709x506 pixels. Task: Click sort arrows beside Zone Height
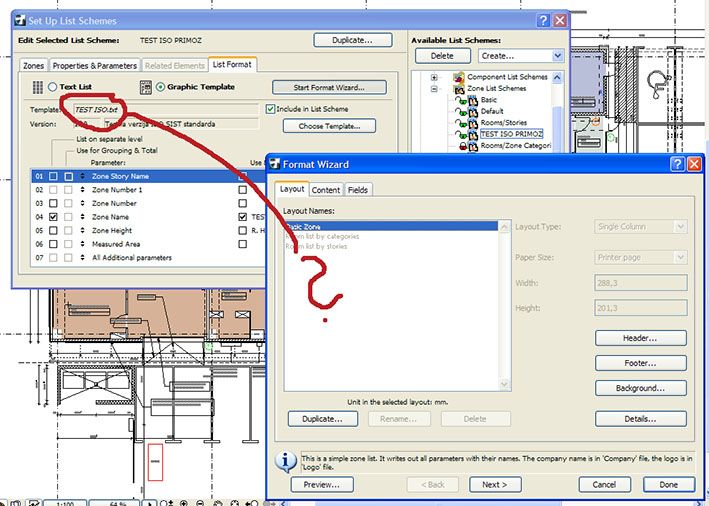tap(82, 231)
